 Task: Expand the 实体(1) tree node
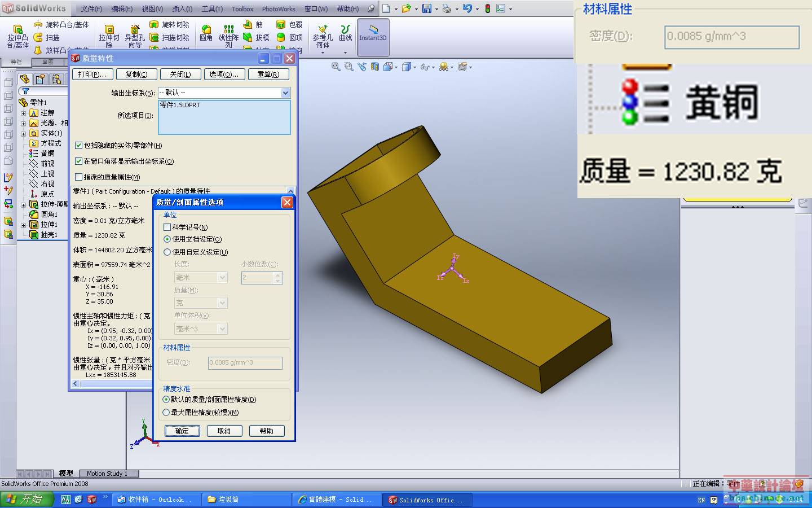pyautogui.click(x=24, y=133)
